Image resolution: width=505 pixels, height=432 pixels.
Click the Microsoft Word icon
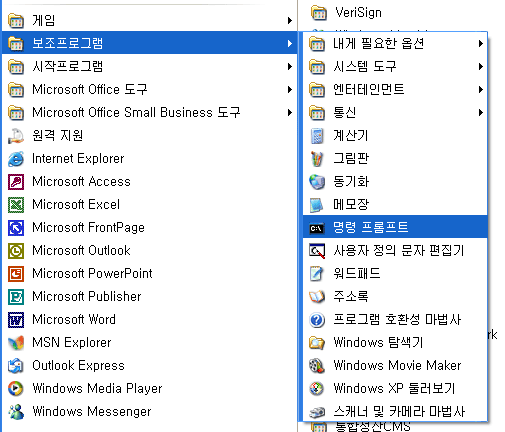point(16,320)
